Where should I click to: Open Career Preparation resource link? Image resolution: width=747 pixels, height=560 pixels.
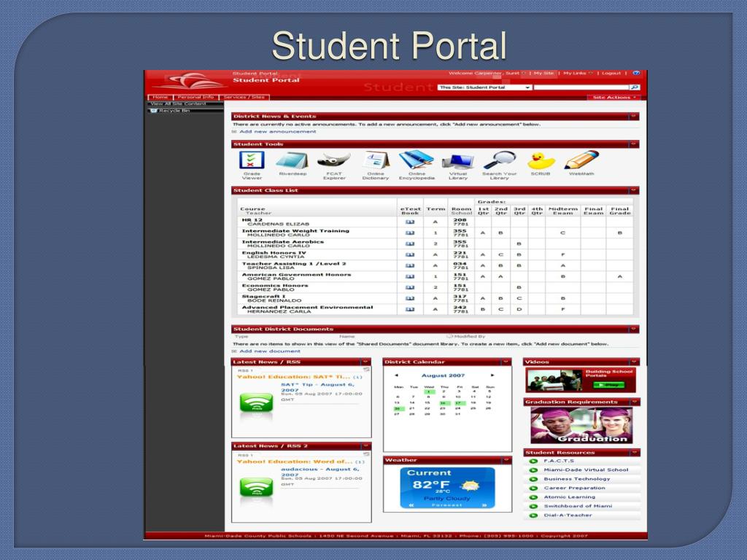tap(575, 488)
